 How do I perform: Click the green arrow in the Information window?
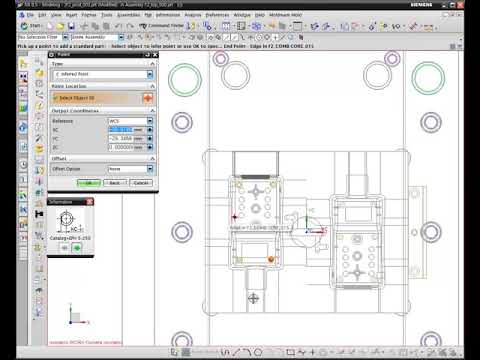[x=77, y=248]
